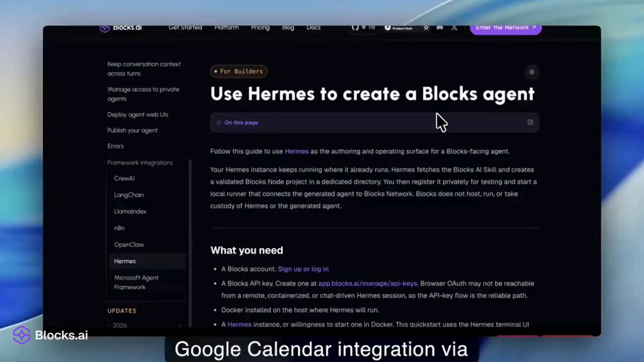Click the UPDATES sidebar heading
Viewport: 644px width, 362px height.
(x=122, y=311)
